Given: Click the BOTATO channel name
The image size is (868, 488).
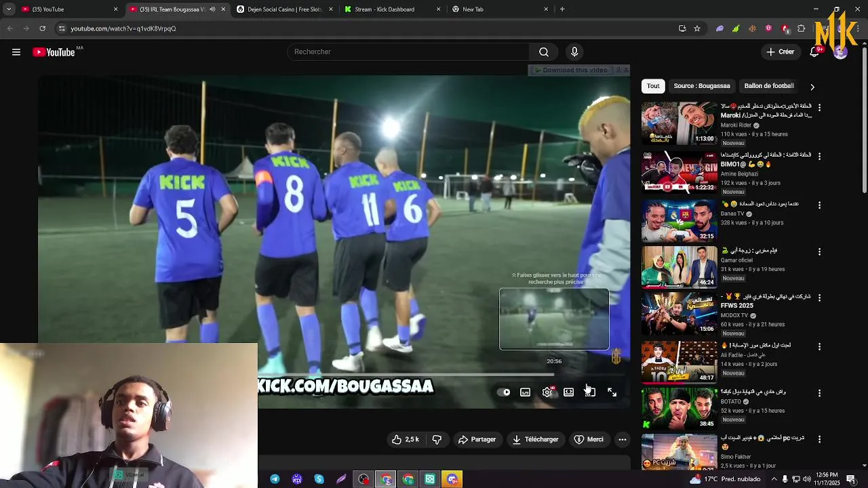Looking at the screenshot, I should [732, 402].
